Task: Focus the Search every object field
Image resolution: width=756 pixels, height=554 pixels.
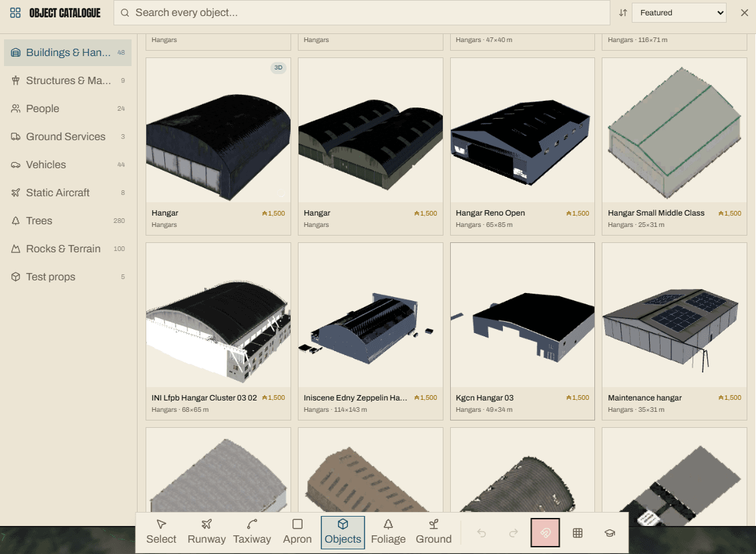Action: (361, 13)
